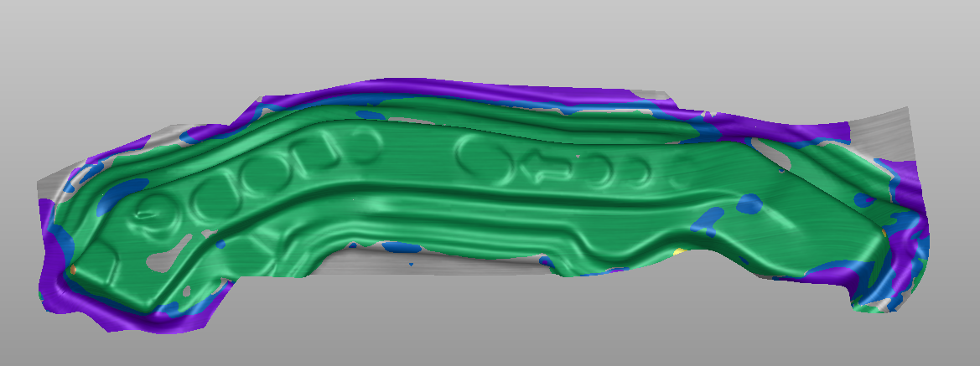Pick the blue-purple flange at bottom-right corner

[x=889, y=285]
